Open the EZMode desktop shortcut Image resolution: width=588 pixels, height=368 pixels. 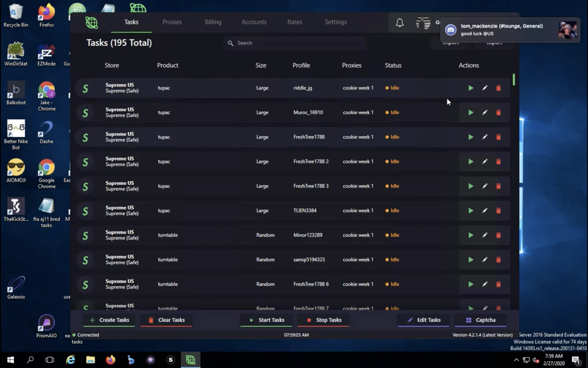[x=46, y=55]
